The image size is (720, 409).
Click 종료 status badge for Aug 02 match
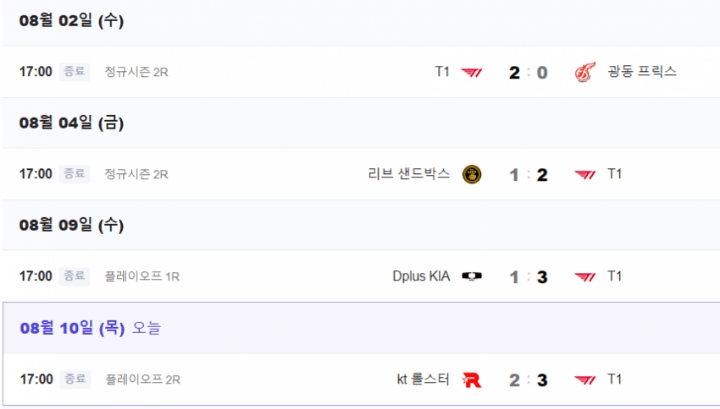pyautogui.click(x=75, y=72)
